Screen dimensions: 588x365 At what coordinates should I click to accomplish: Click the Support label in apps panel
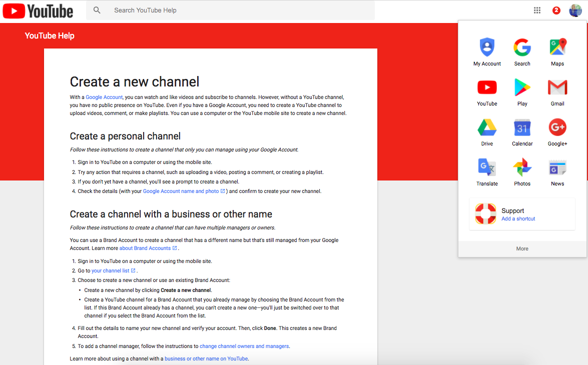click(512, 210)
